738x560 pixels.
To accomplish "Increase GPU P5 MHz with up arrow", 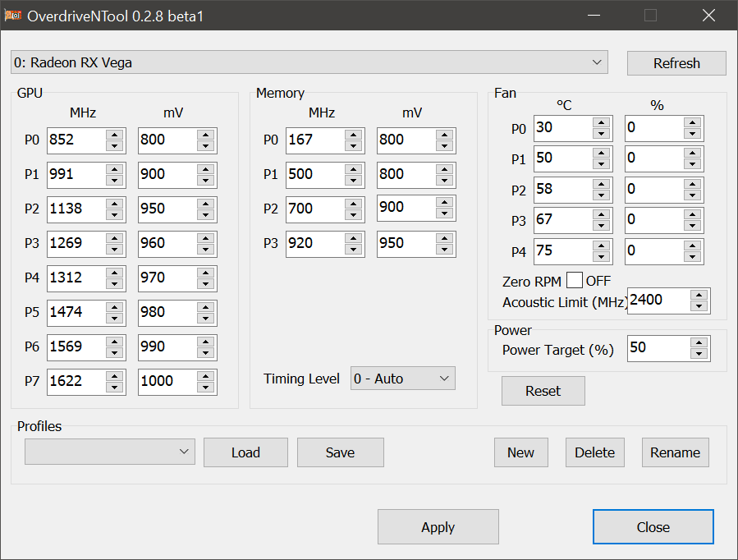I will pyautogui.click(x=115, y=307).
